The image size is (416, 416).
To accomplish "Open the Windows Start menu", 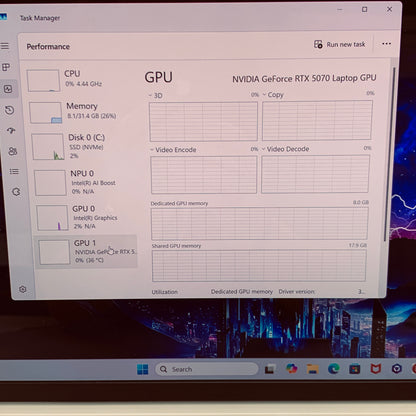I will [x=143, y=369].
